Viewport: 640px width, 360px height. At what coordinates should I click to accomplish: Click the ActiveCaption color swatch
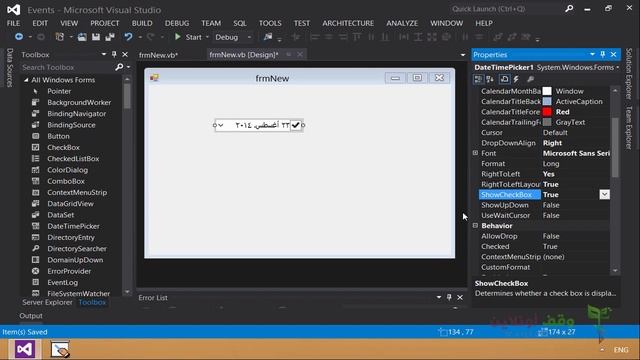click(x=547, y=101)
